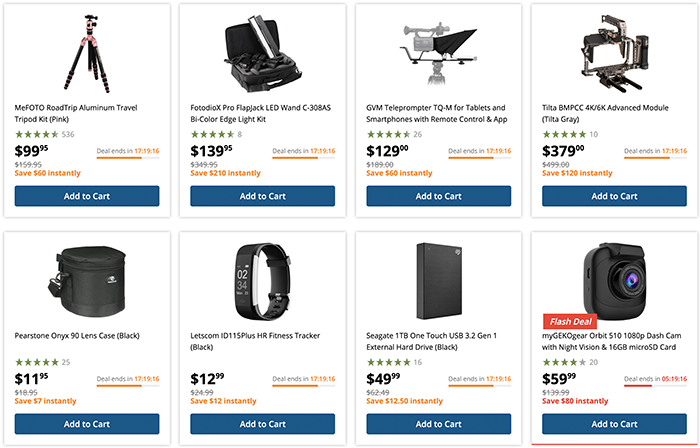This screenshot has height=448, width=700.
Task: Open the Pearstone Onyx 90 Lens Case title
Action: 77,336
